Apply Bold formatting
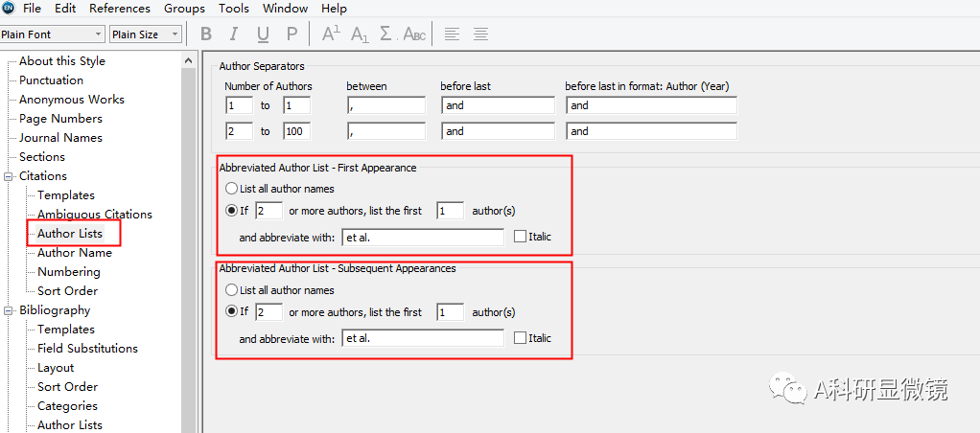The height and width of the screenshot is (433, 980). click(206, 34)
